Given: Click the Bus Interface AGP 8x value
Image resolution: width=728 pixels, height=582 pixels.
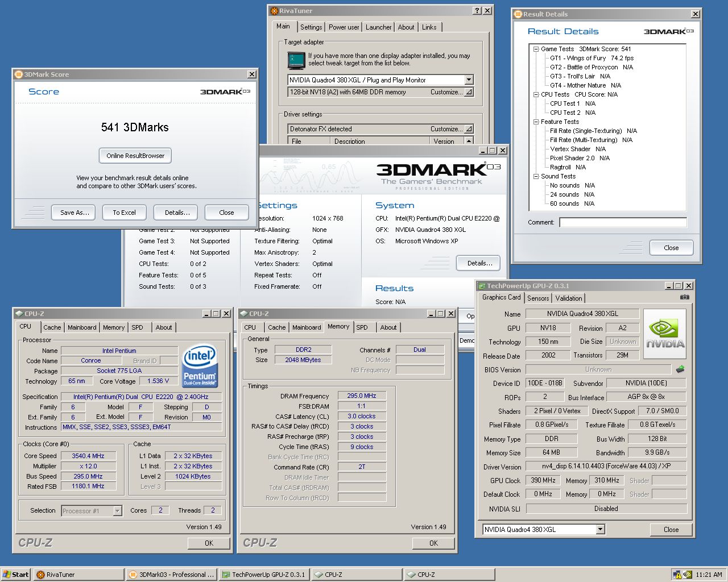Looking at the screenshot, I should click(x=646, y=397).
